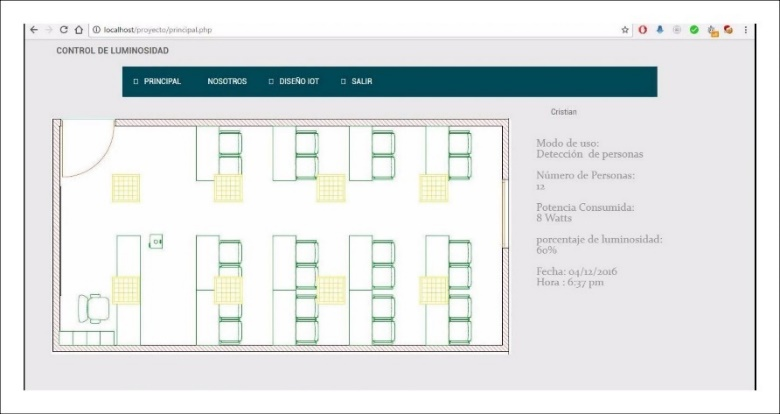Open the red Opera extension icon
The height and width of the screenshot is (414, 780).
point(643,30)
